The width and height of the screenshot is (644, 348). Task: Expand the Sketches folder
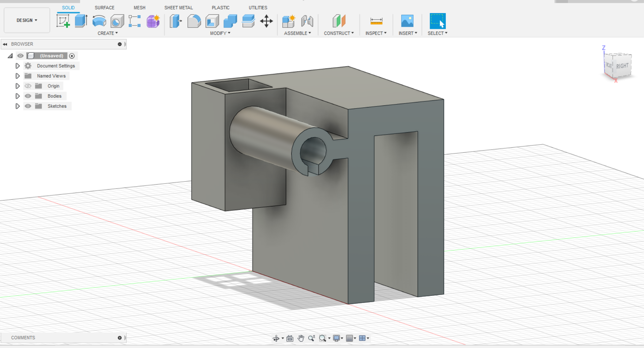[x=17, y=106]
